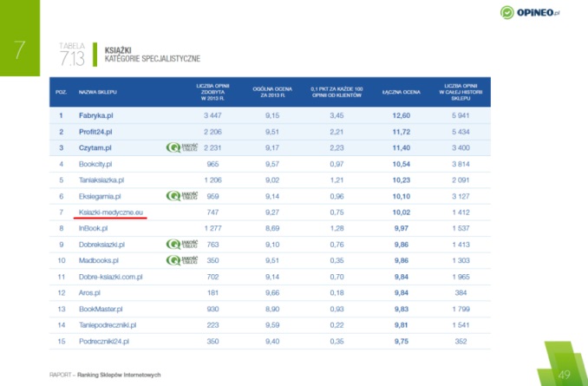Click the NAZWA SKLEPU column header
Image resolution: width=588 pixels, height=386 pixels.
point(97,92)
